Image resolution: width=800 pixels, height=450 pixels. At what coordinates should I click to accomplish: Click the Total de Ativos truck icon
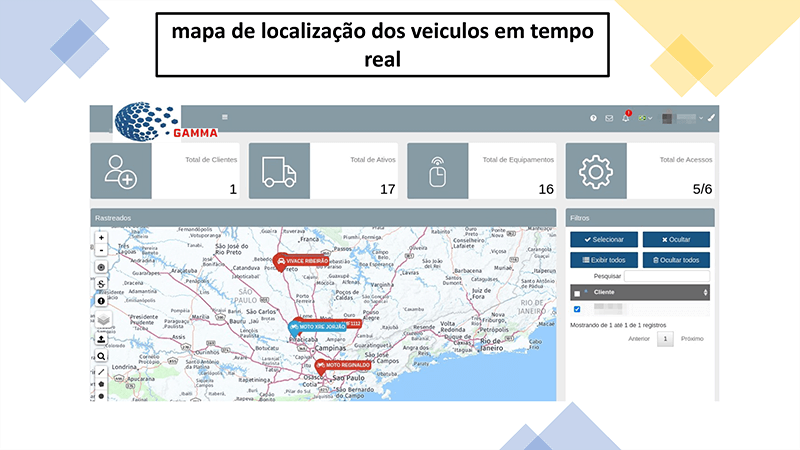click(279, 171)
